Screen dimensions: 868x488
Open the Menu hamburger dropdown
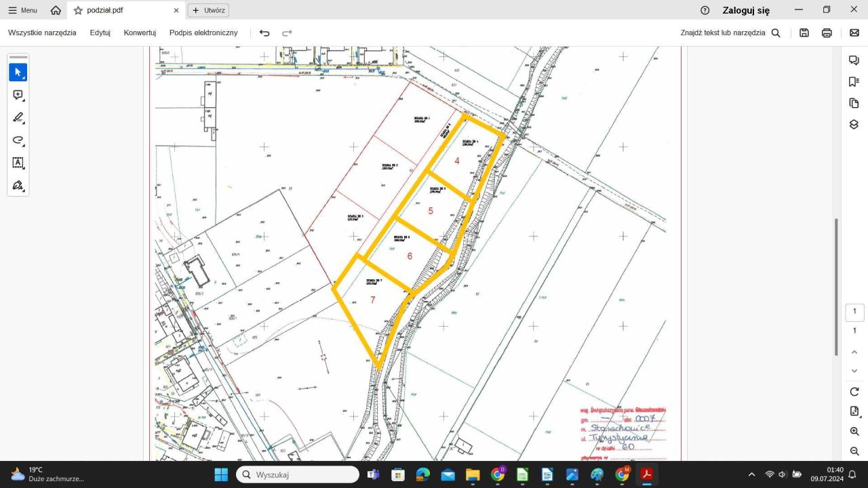[x=22, y=10]
